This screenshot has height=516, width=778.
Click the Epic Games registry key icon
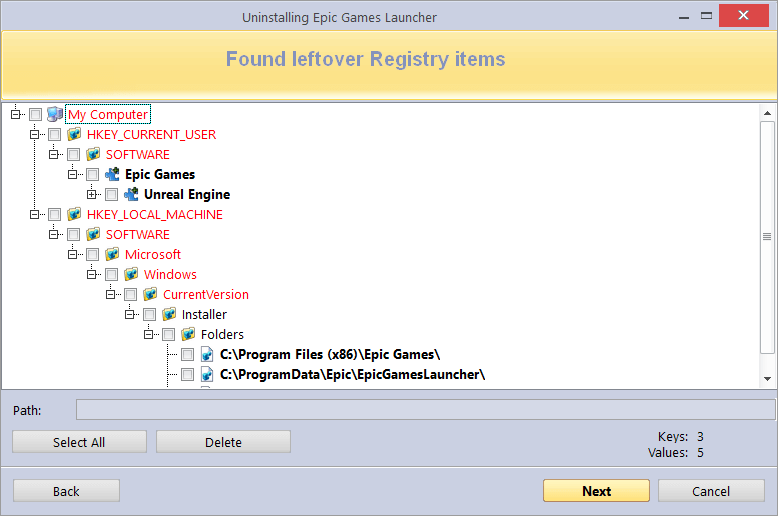pyautogui.click(x=112, y=174)
